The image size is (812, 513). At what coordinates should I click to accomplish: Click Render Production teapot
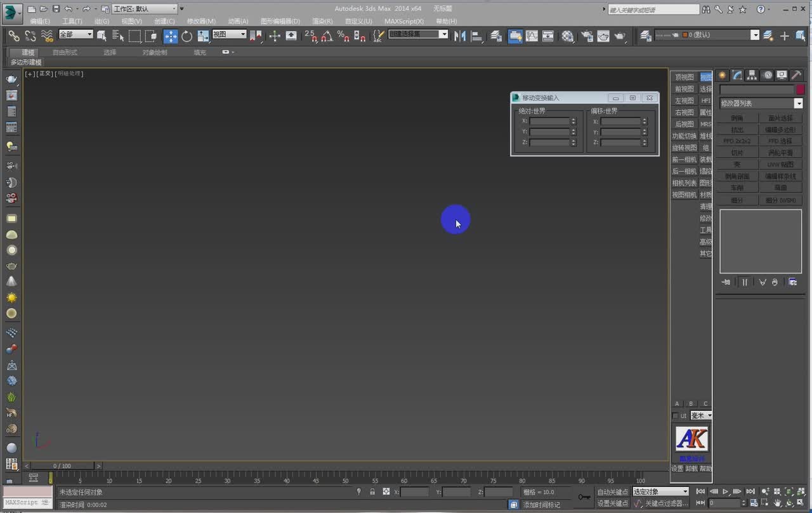[x=620, y=36]
